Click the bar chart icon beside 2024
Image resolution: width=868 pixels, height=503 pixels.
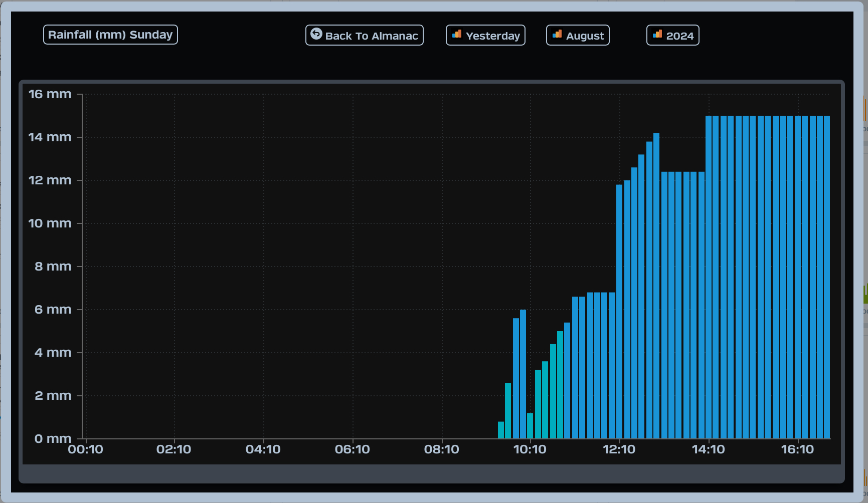[x=657, y=34]
